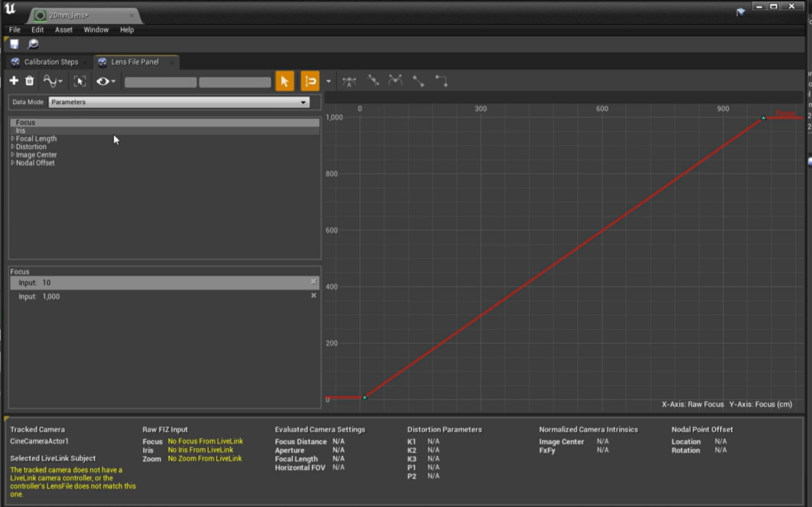Open the Data Mode Parameters dropdown

[179, 102]
